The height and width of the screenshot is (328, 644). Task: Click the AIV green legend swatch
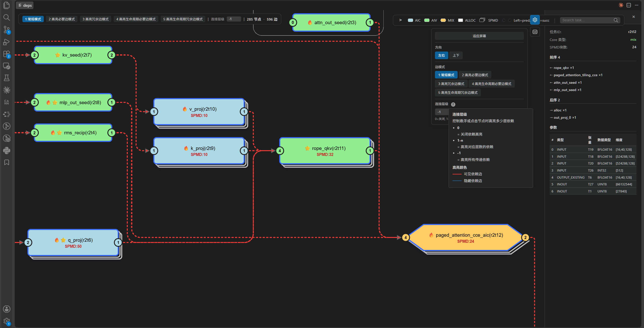(427, 20)
